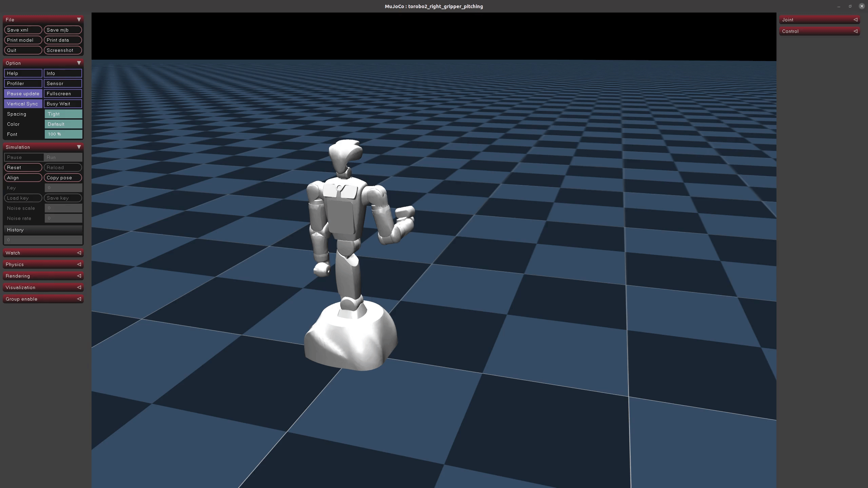Disable the Vertical Sync toggle
This screenshot has height=488, width=868.
(x=23, y=104)
